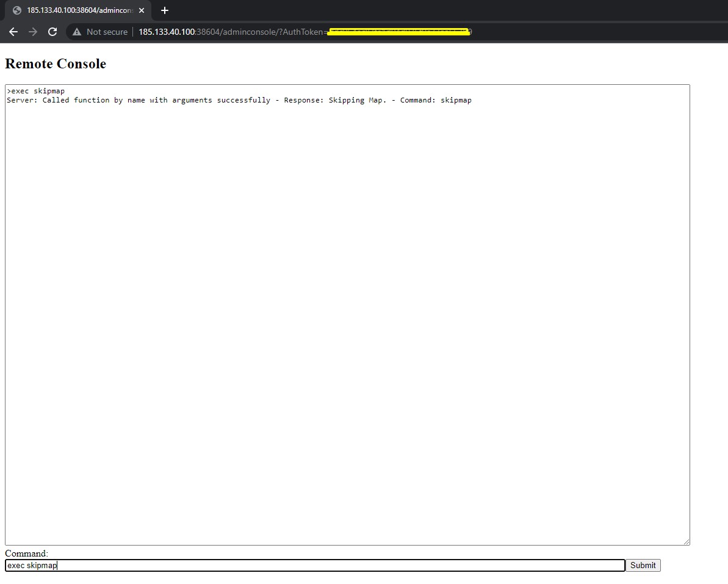Grab the console textarea resize handle

pyautogui.click(x=687, y=541)
